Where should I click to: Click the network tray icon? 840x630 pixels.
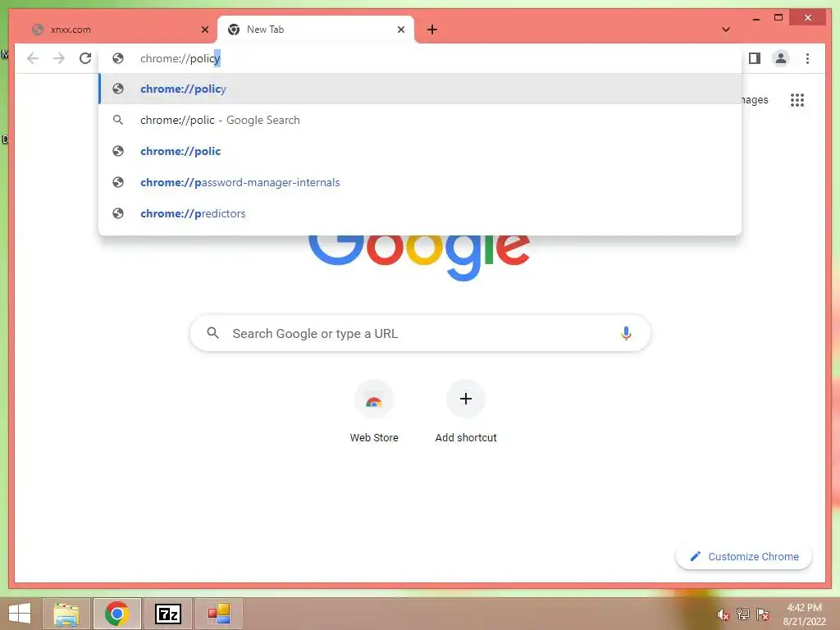(742, 614)
